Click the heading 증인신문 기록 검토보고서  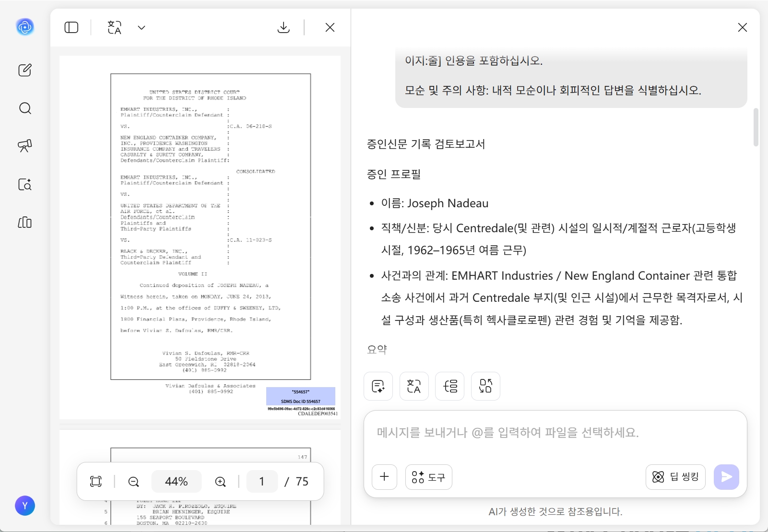click(426, 144)
